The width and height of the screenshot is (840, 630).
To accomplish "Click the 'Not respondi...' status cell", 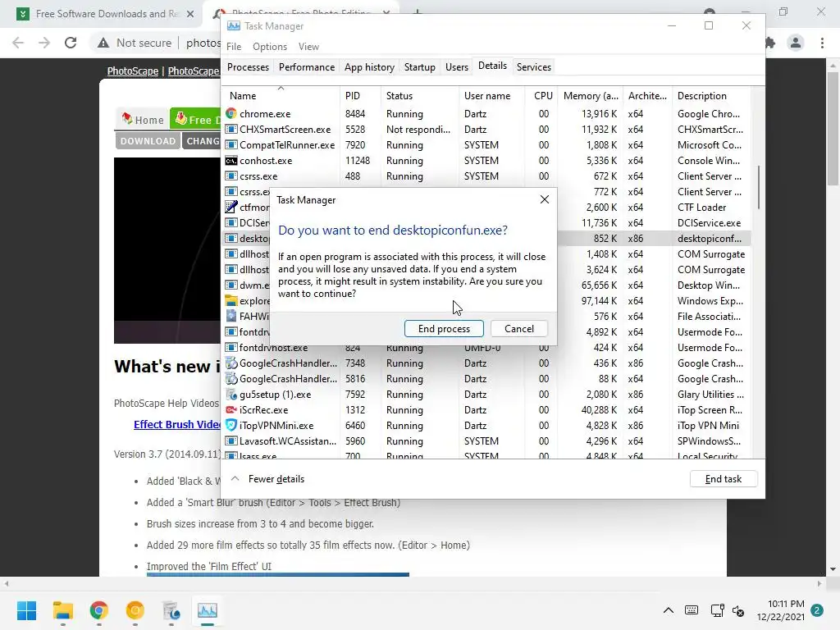I will click(418, 129).
